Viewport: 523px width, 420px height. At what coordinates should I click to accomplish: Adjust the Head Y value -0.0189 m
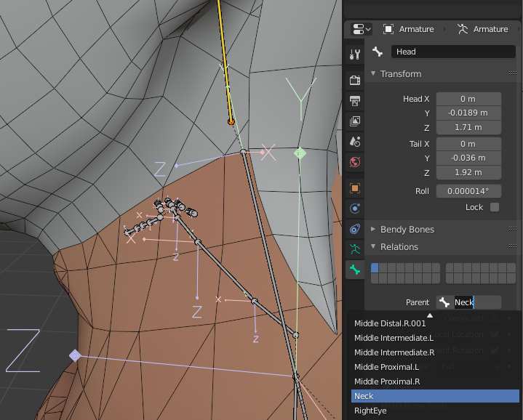point(468,113)
